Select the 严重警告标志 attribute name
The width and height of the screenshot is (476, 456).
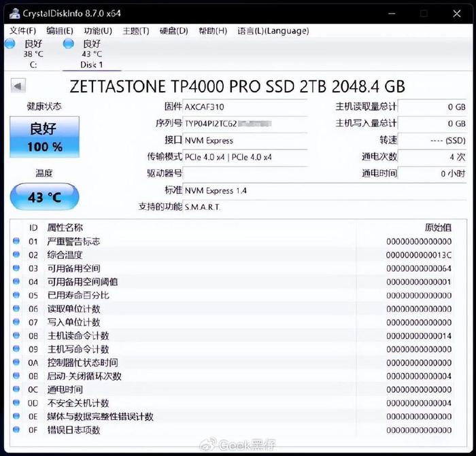point(73,241)
